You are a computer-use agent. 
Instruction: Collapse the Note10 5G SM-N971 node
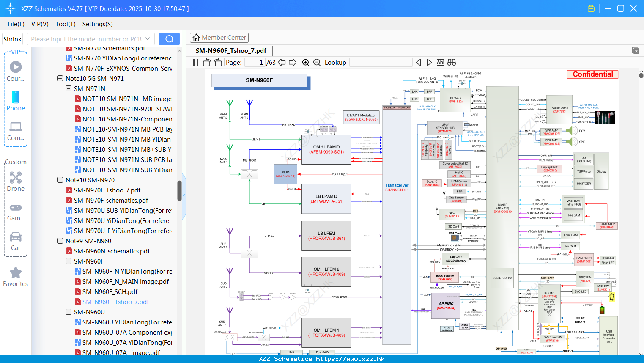click(x=60, y=78)
